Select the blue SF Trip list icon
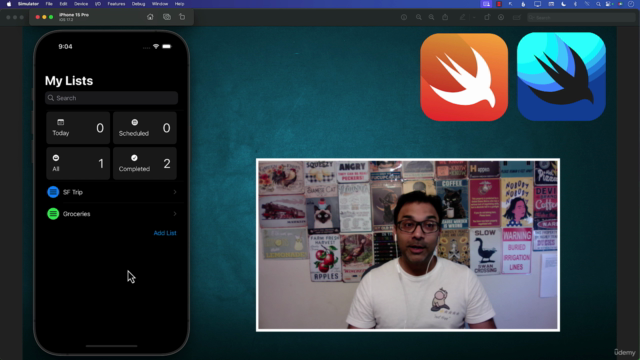The height and width of the screenshot is (360, 640). point(53,192)
